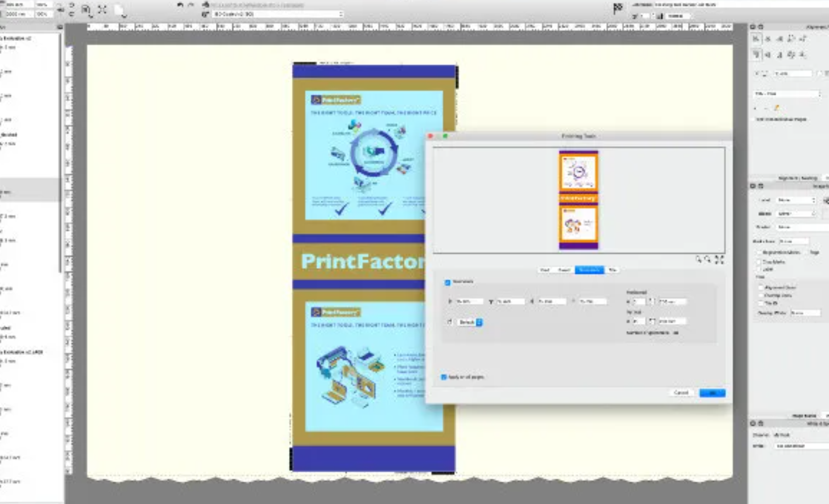The height and width of the screenshot is (504, 829).
Task: Click the Vertical distance field in the dialog
Action: 672,321
